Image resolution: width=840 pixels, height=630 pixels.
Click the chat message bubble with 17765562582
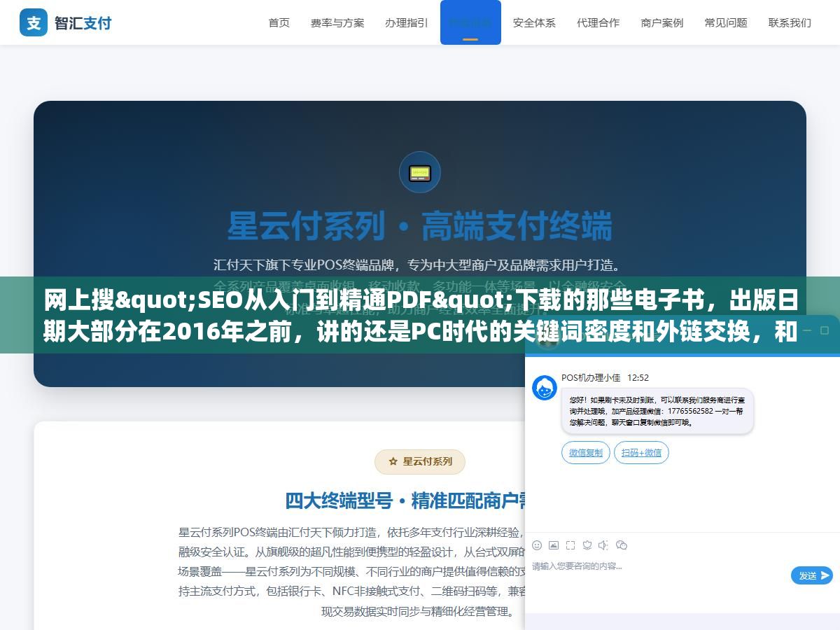[657, 412]
